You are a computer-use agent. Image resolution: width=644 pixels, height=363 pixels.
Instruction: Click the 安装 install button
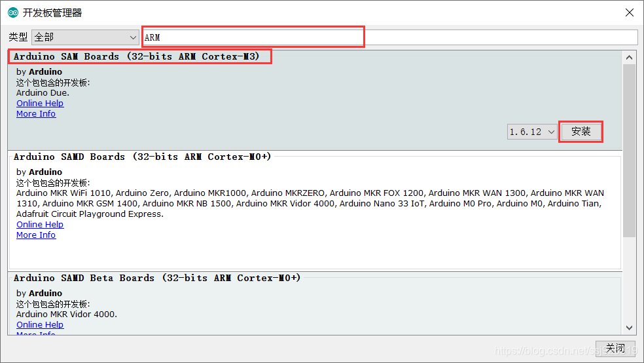click(581, 132)
